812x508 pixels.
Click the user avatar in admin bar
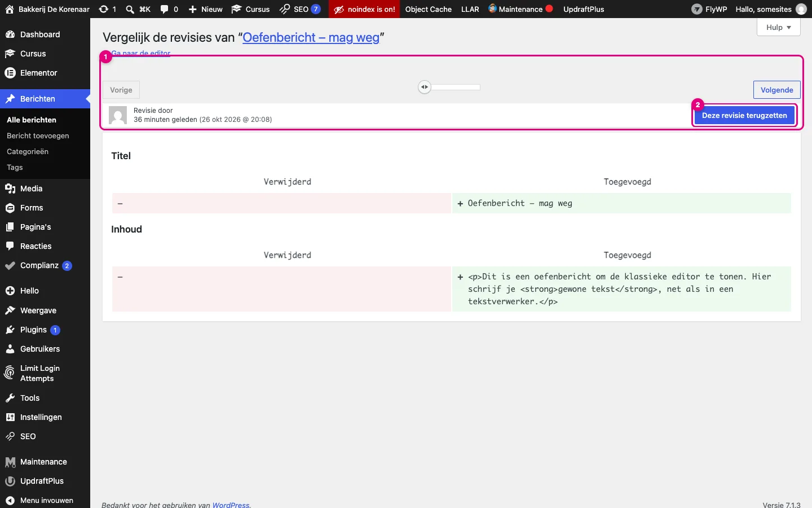pyautogui.click(x=801, y=9)
